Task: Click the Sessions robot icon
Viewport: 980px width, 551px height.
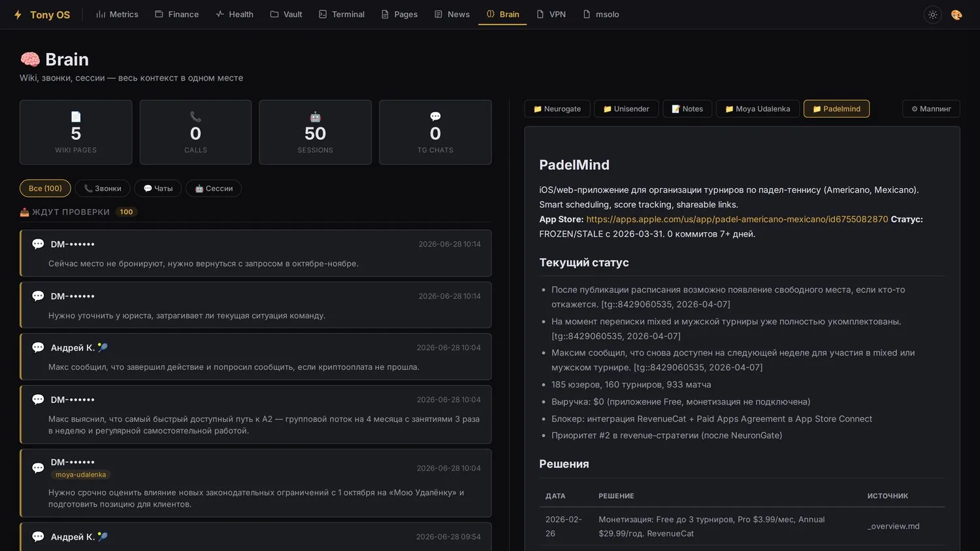Action: pos(315,116)
